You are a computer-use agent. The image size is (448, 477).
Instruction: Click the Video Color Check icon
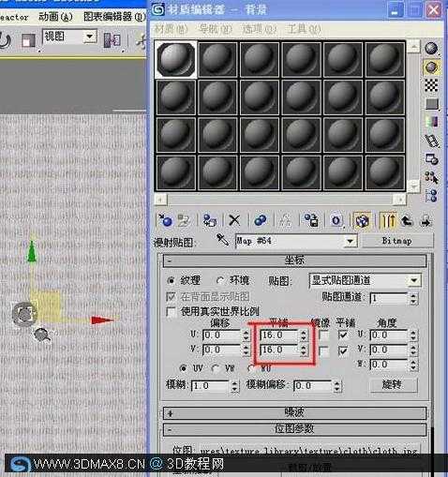click(431, 122)
